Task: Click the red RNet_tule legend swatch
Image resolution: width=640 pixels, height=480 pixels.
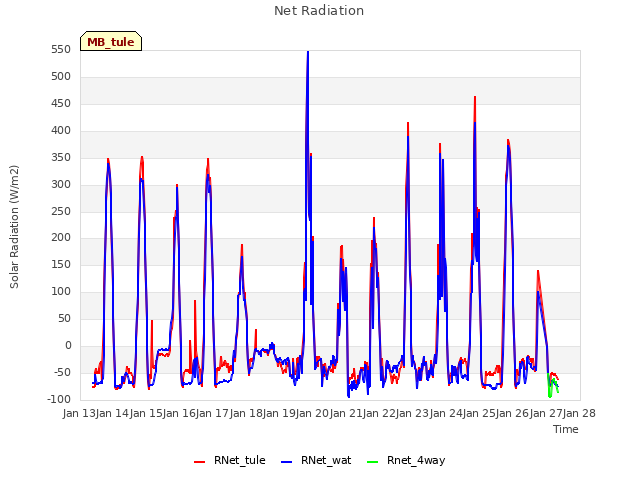Action: 199,462
